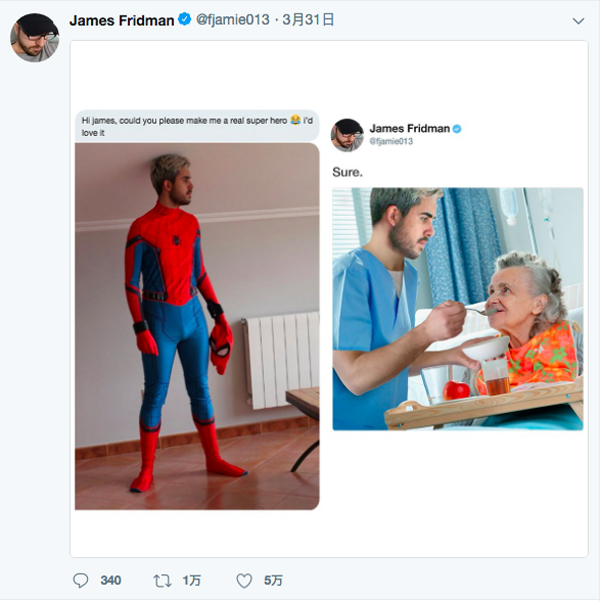Open the nurse feeding elderly woman photo
Viewport: 600px width, 601px height.
[457, 308]
